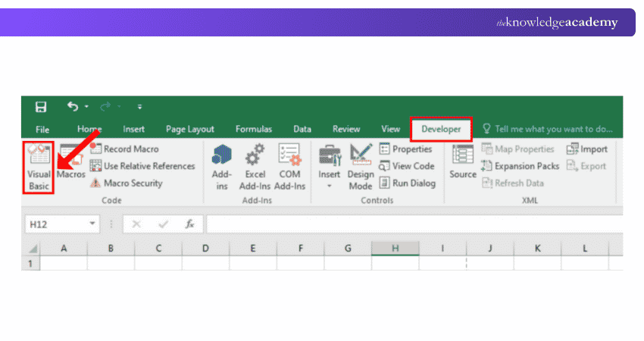
Task: Expand the Insert controls dropdown arrow
Action: (x=329, y=186)
